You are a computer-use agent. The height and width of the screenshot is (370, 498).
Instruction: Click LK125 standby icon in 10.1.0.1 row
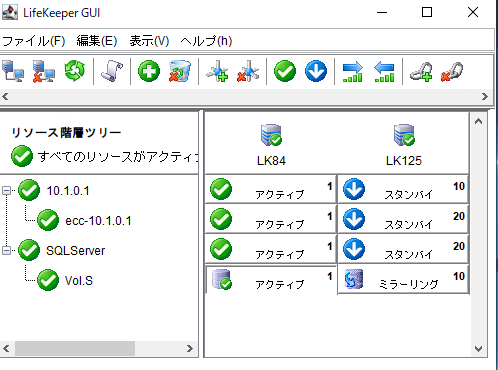pos(354,189)
